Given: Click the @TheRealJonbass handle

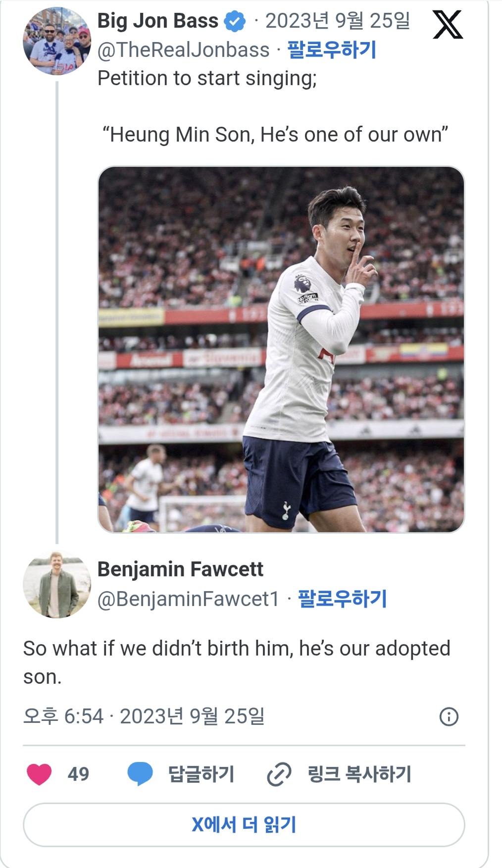Looking at the screenshot, I should [x=184, y=50].
